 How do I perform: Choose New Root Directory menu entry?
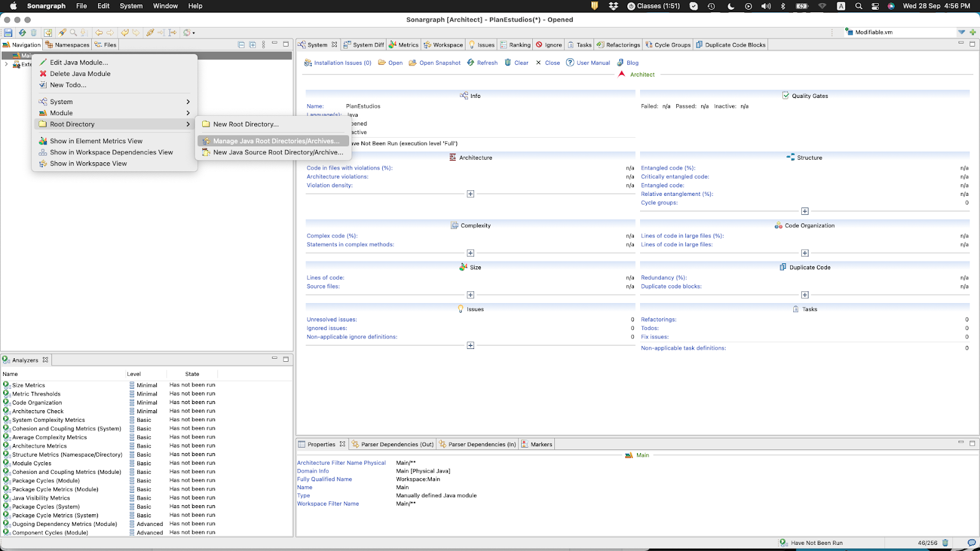tap(273, 124)
